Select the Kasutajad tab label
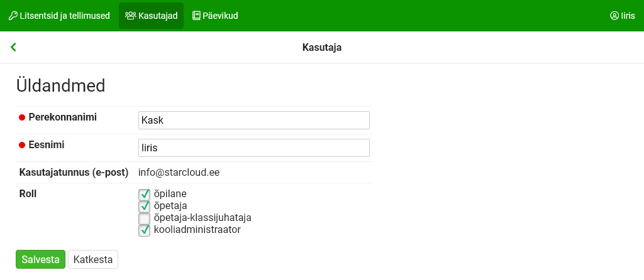Screen dimensions: 644x280 coord(158,16)
